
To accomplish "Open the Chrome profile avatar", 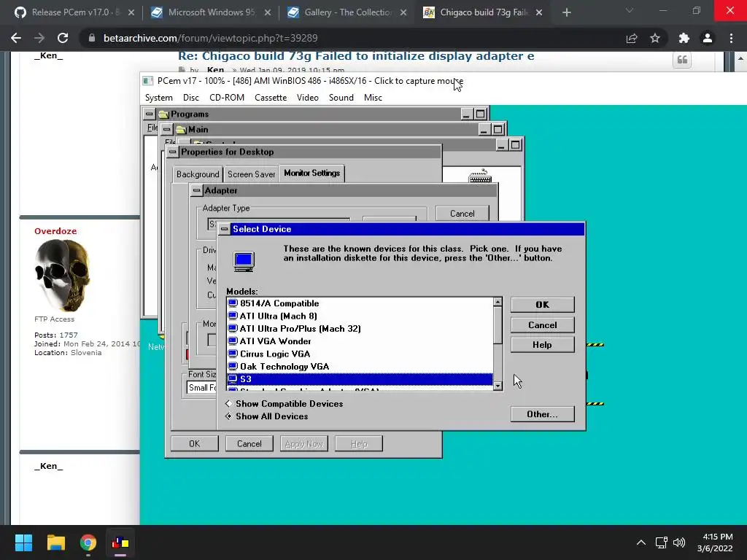I will pos(708,38).
